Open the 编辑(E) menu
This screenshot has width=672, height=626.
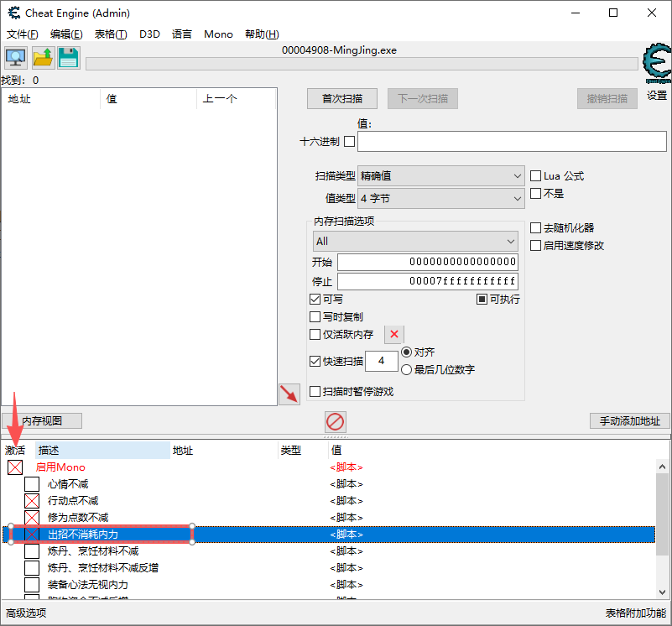[x=66, y=34]
